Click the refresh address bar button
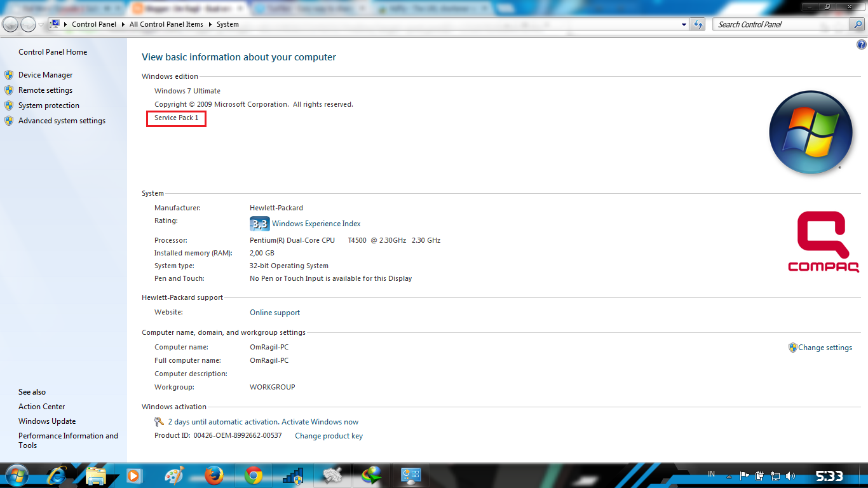Image resolution: width=868 pixels, height=488 pixels. coord(698,24)
